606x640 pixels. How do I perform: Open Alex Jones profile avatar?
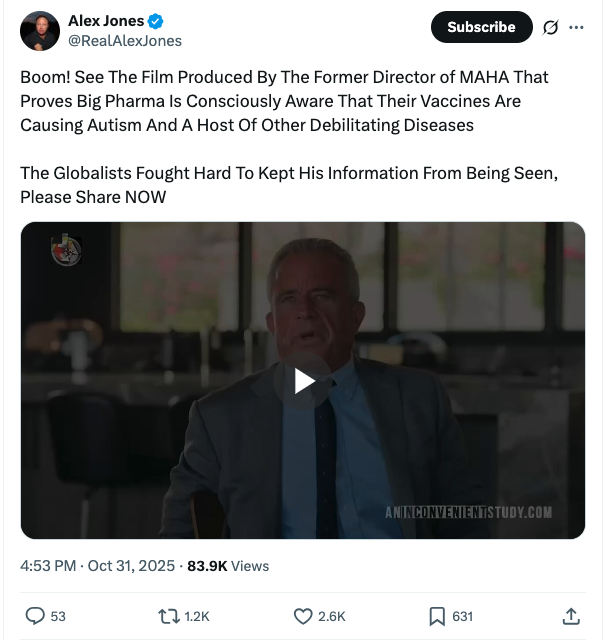click(x=39, y=31)
